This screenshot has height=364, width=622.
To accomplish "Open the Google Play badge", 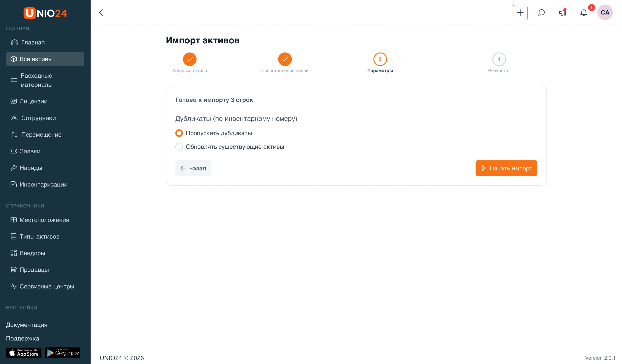I will [62, 353].
